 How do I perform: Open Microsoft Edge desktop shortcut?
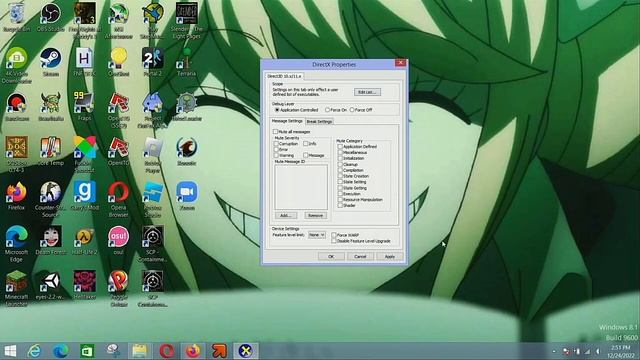(16, 244)
